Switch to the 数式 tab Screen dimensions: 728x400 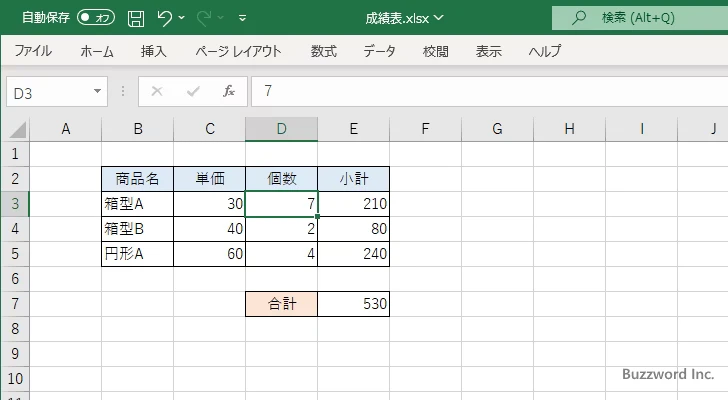tap(324, 51)
